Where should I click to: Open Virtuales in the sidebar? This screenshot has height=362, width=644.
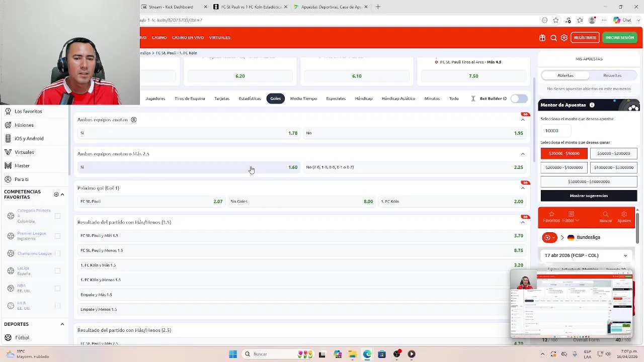pyautogui.click(x=34, y=152)
